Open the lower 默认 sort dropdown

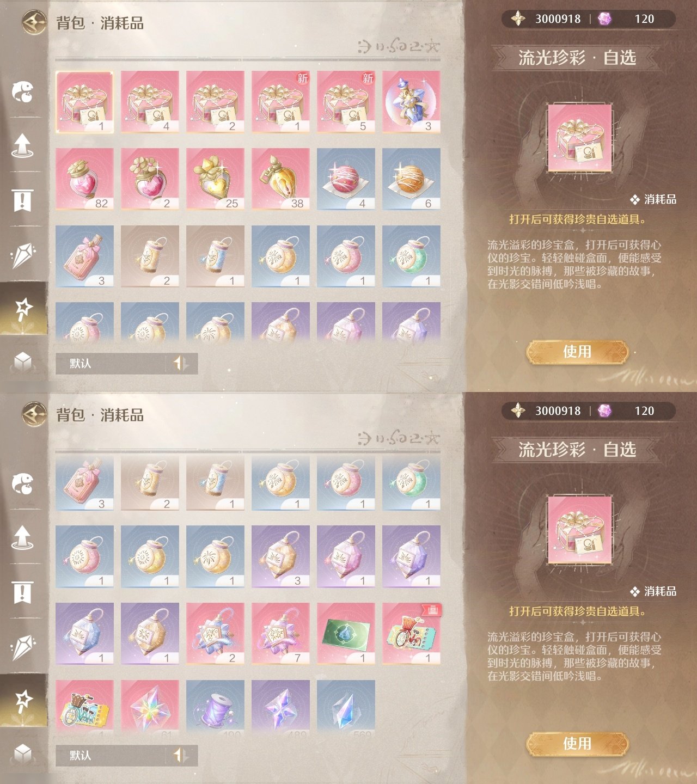pyautogui.click(x=111, y=756)
